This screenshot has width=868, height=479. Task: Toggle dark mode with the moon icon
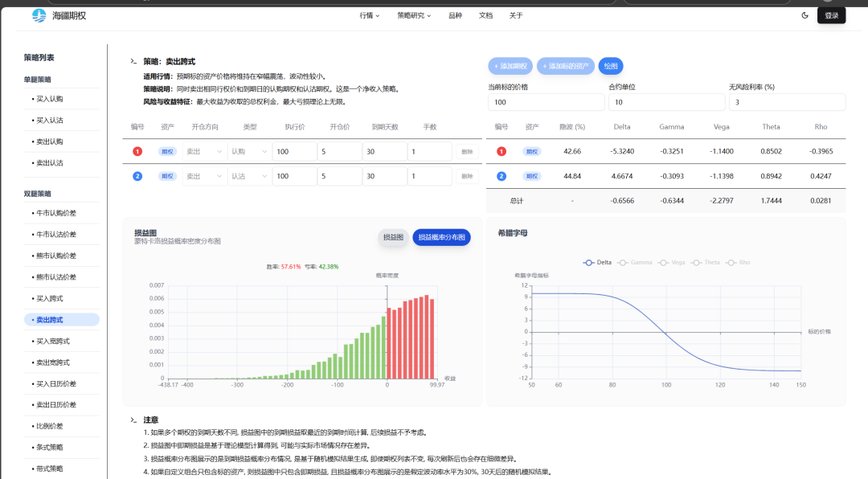pyautogui.click(x=805, y=15)
